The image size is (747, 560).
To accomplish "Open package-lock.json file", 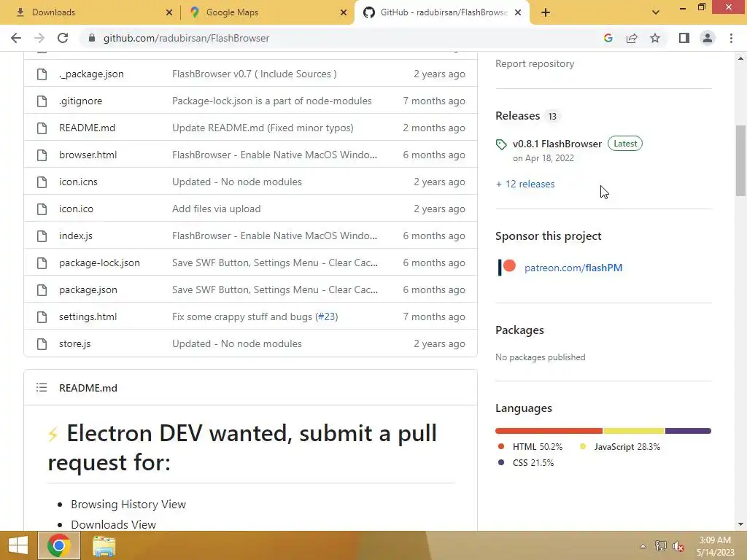I will tap(99, 262).
